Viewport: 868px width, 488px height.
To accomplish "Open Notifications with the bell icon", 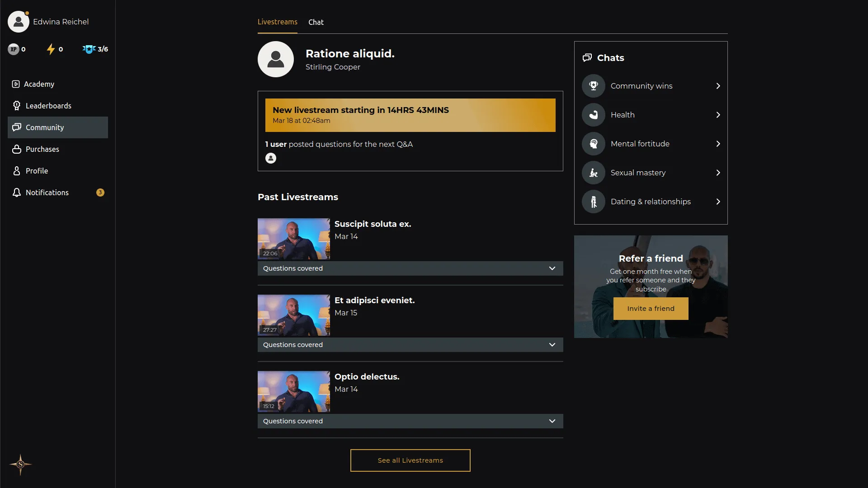I will tap(17, 192).
